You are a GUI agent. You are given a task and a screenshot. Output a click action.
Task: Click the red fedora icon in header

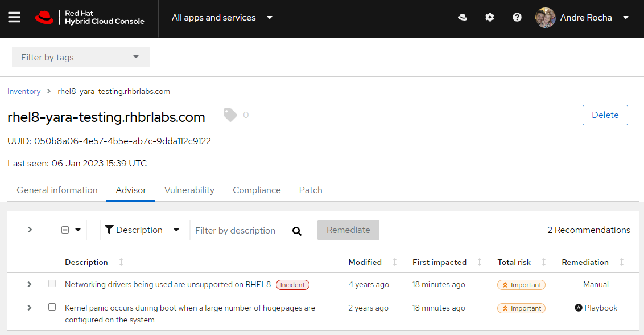(463, 18)
